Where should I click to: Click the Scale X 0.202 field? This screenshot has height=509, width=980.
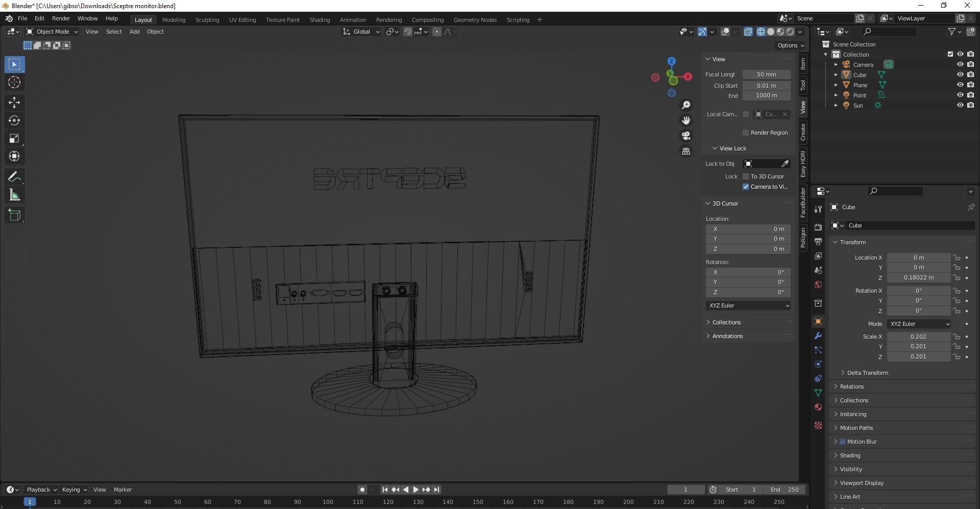[x=918, y=337]
